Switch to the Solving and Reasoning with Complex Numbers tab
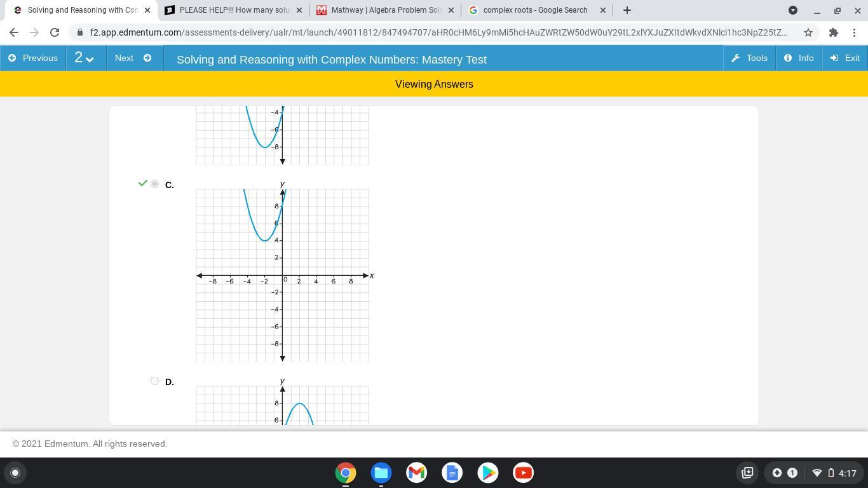Screen dimensions: 868x488 point(80,10)
